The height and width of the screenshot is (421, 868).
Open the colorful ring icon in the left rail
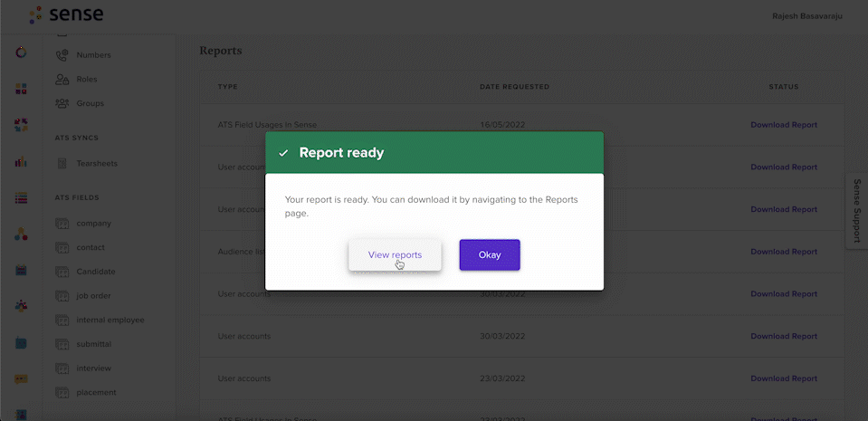(x=21, y=53)
